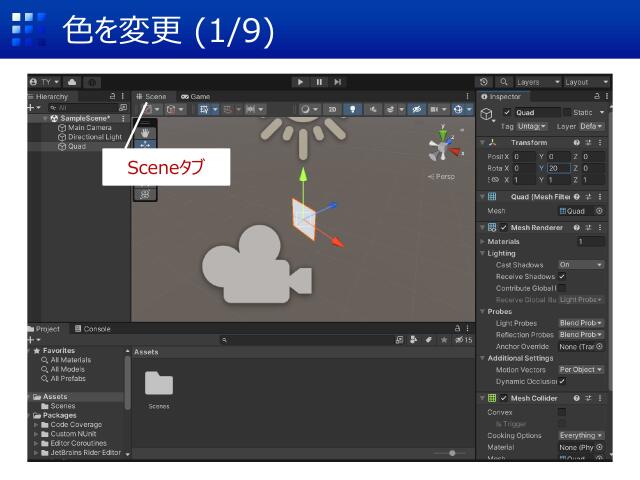The width and height of the screenshot is (640, 480).
Task: Click the undo history icon
Action: click(x=484, y=82)
